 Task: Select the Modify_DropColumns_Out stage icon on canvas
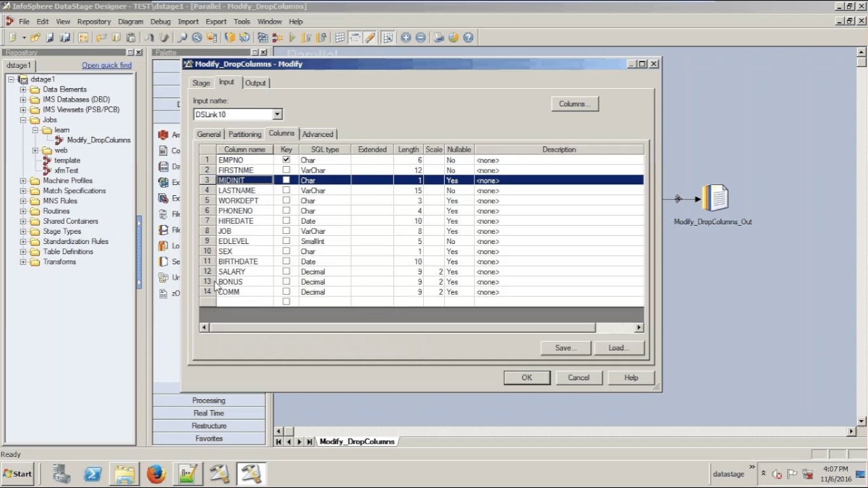[x=715, y=198]
